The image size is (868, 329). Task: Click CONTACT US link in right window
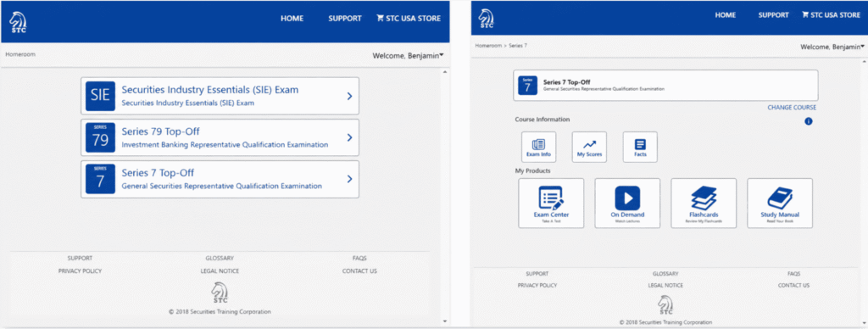pyautogui.click(x=793, y=285)
